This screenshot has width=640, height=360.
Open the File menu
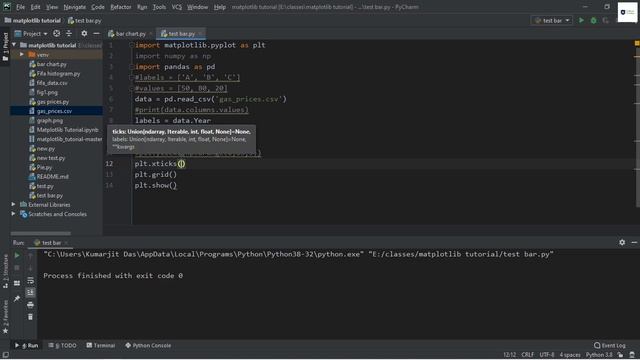[20, 7]
